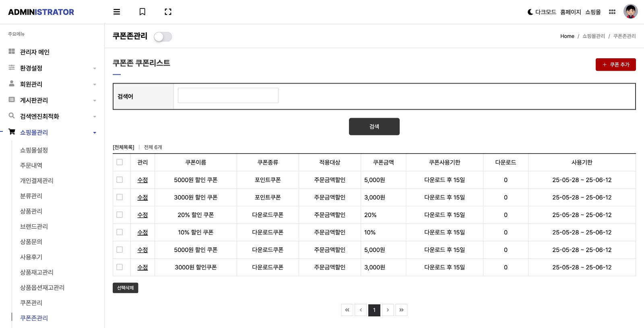Viewport: 644px width, 328px height.
Task: Click 수정 link for 10% 할인 쿠폰
Action: [142, 232]
